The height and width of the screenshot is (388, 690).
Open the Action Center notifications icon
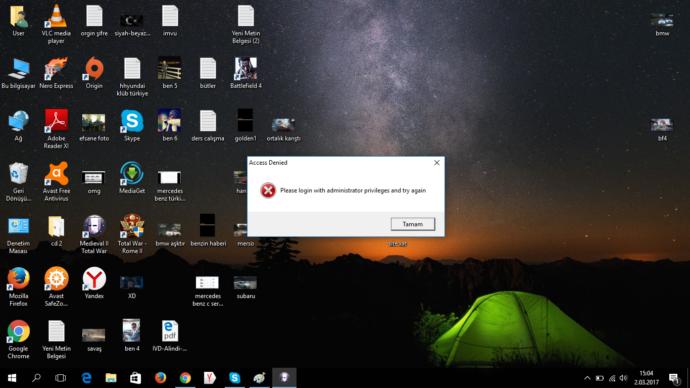[674, 378]
